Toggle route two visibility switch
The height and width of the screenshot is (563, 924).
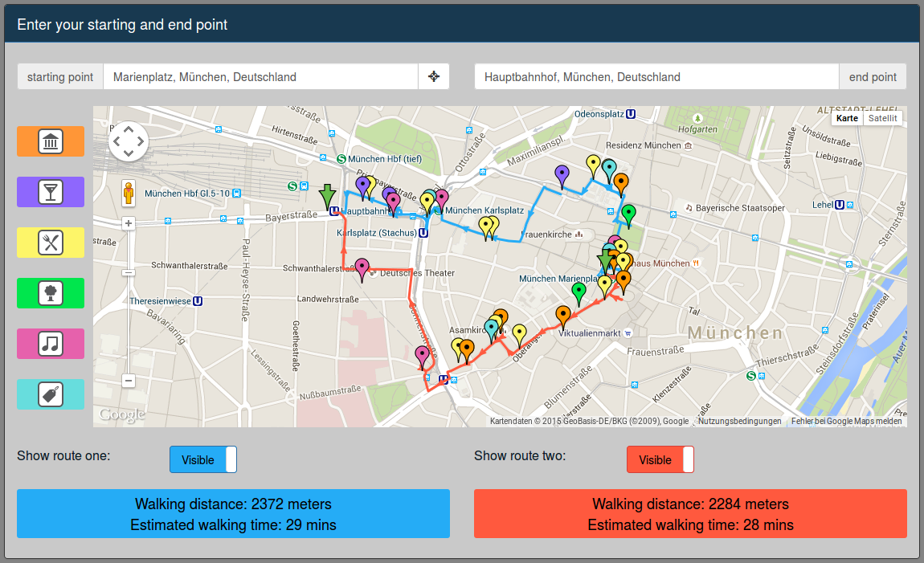(660, 459)
